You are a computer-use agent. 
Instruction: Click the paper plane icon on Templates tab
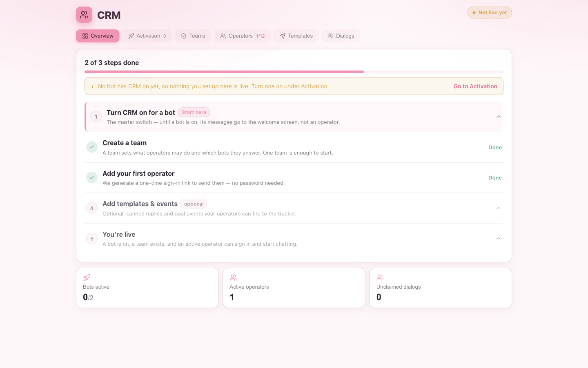283,36
